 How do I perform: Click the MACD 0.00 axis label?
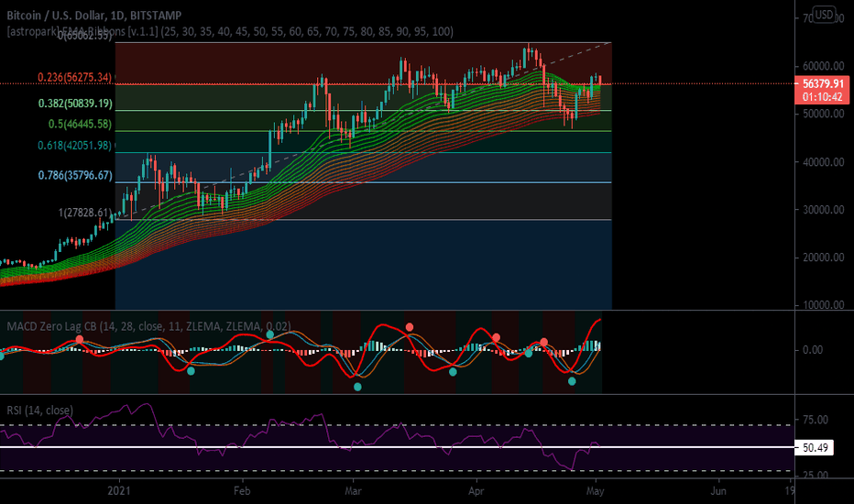(813, 350)
